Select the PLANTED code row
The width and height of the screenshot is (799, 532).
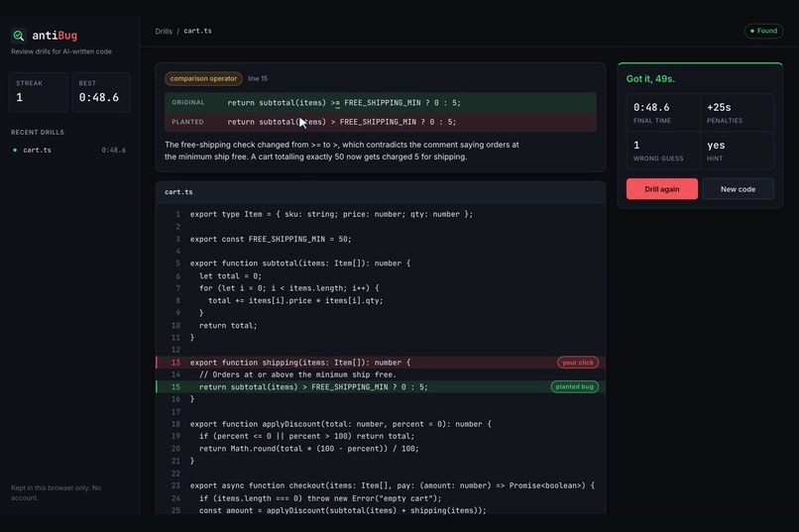(380, 122)
